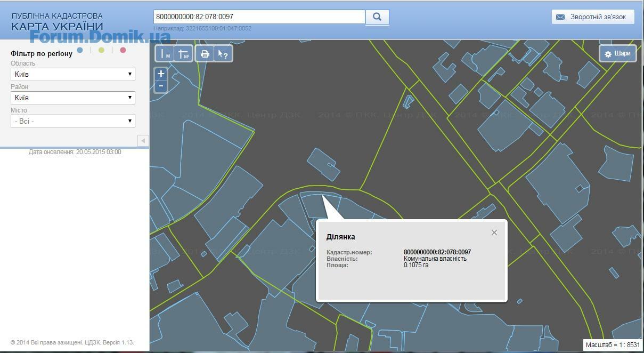Viewport: 644px width, 353px height.
Task: Click the print map icon
Action: coord(205,54)
